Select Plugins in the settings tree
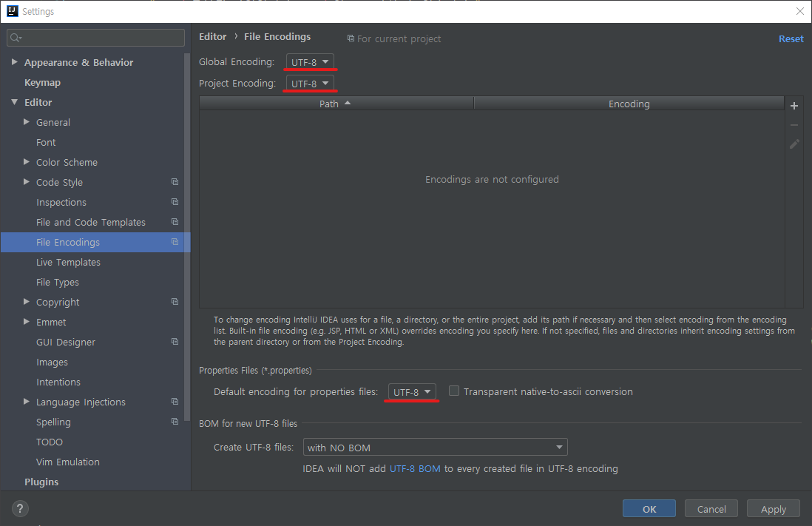This screenshot has height=526, width=812. click(x=41, y=482)
